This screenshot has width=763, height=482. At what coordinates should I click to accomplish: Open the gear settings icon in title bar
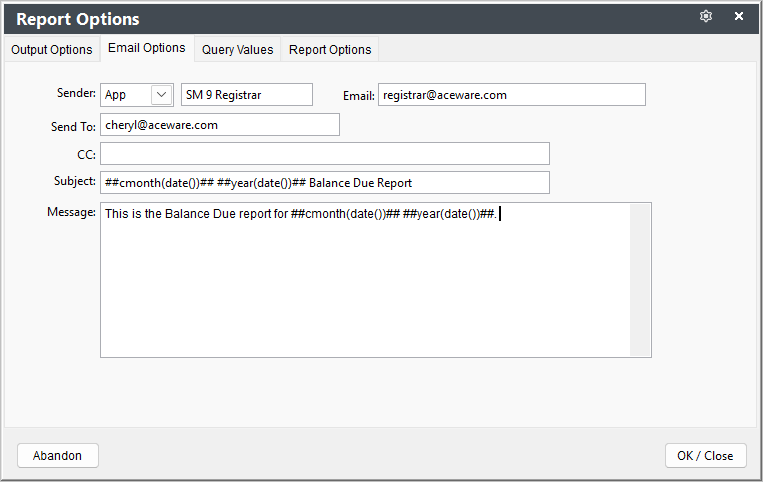[x=706, y=17]
